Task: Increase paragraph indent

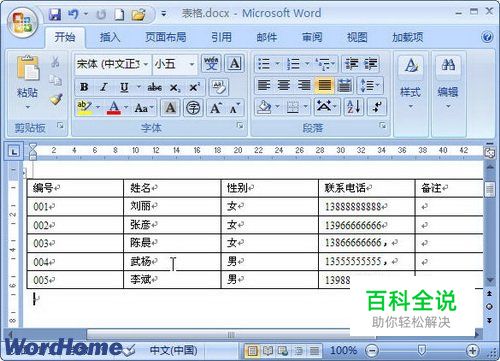Action: tap(370, 64)
